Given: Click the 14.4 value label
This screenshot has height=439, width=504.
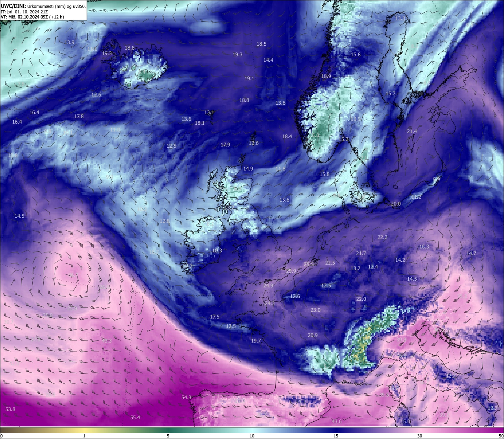Looking at the screenshot, I should (x=268, y=60).
